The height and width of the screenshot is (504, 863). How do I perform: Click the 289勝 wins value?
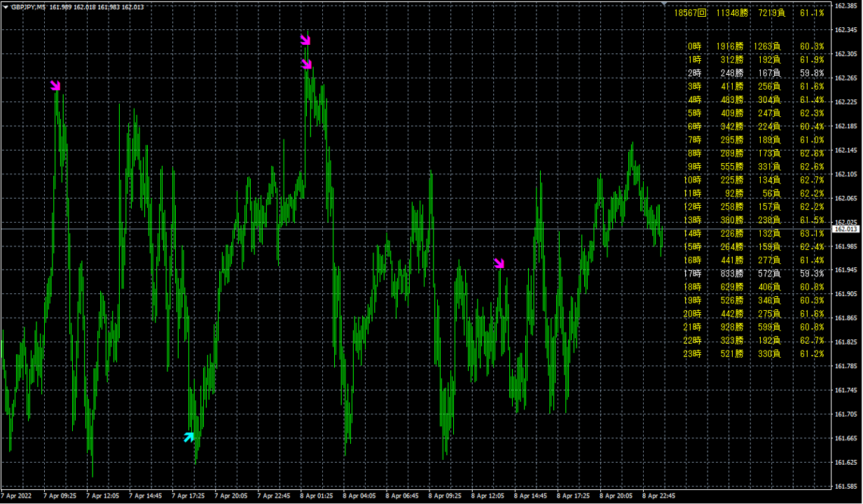point(732,153)
